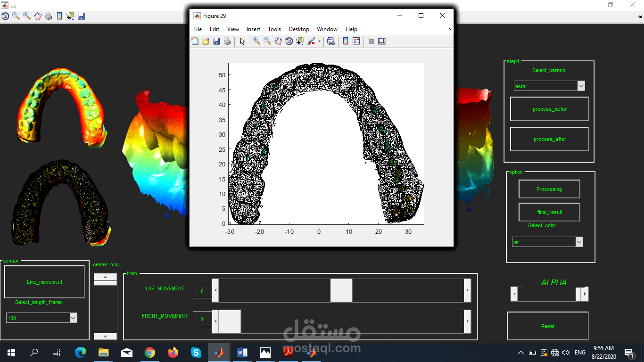Insert Legend icon in Figure 29 toolbar
644x362 pixels.
pyautogui.click(x=356, y=41)
